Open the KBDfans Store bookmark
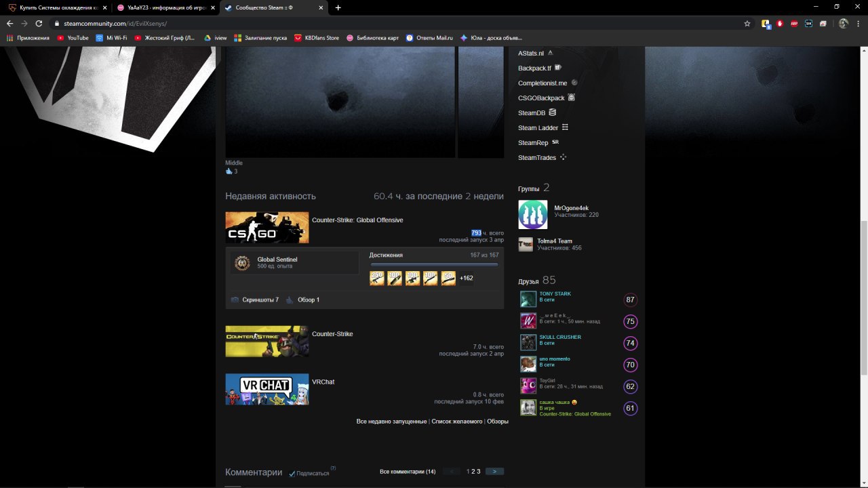 click(x=317, y=38)
